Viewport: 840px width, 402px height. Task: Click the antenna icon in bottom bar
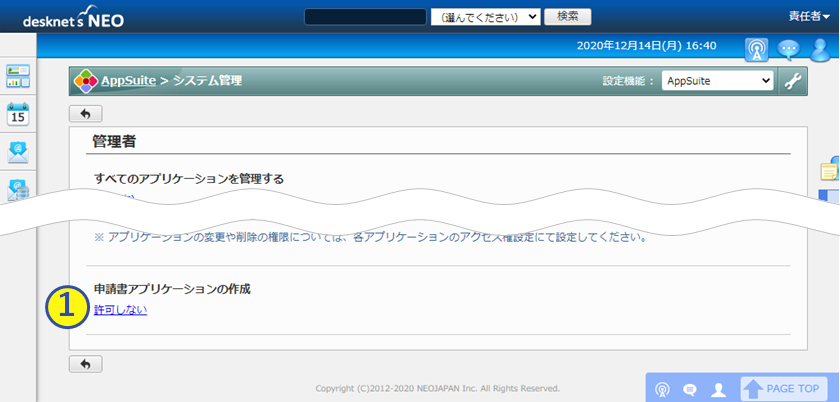(x=661, y=389)
